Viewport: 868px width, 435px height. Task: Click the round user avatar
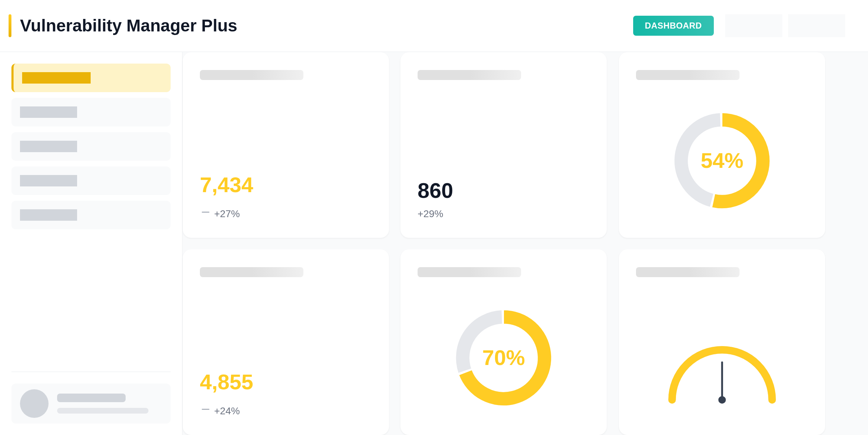34,404
